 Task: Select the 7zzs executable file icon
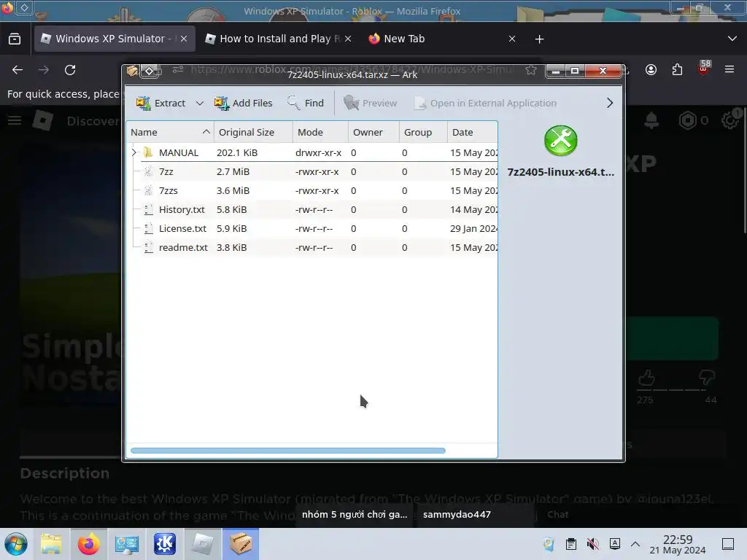(148, 190)
